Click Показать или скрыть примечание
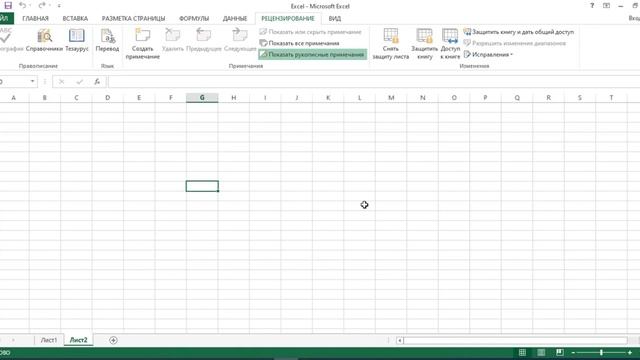The width and height of the screenshot is (640, 360). tap(311, 32)
